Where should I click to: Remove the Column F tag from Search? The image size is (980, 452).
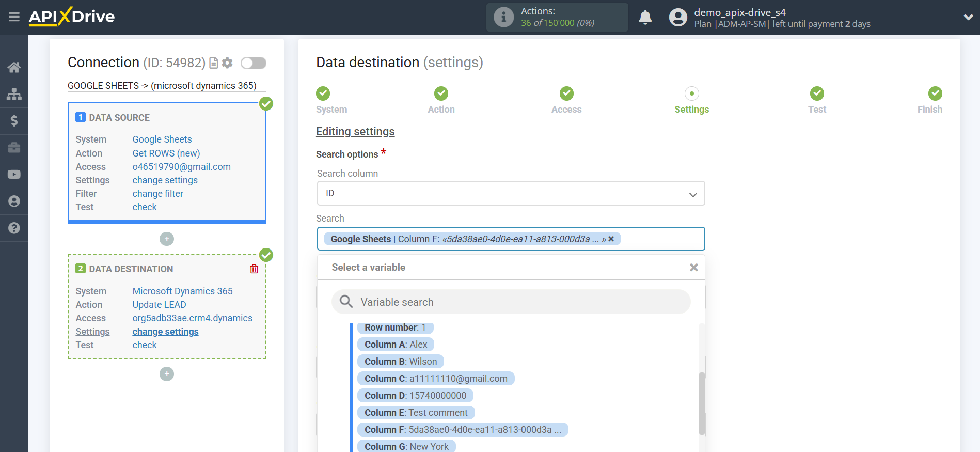tap(611, 239)
